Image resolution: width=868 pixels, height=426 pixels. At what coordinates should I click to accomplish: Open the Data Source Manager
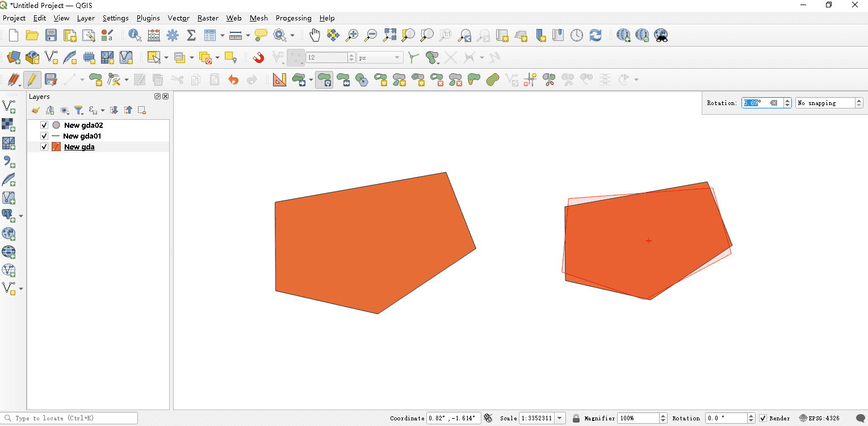[14, 57]
